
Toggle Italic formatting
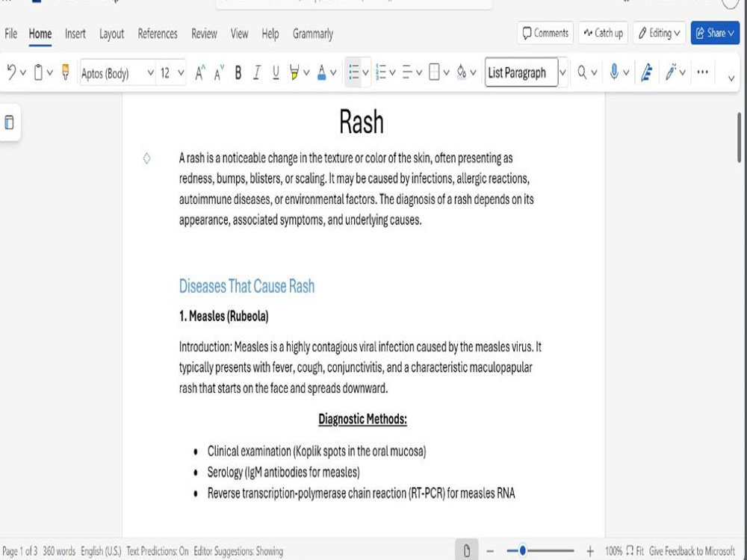coord(257,73)
